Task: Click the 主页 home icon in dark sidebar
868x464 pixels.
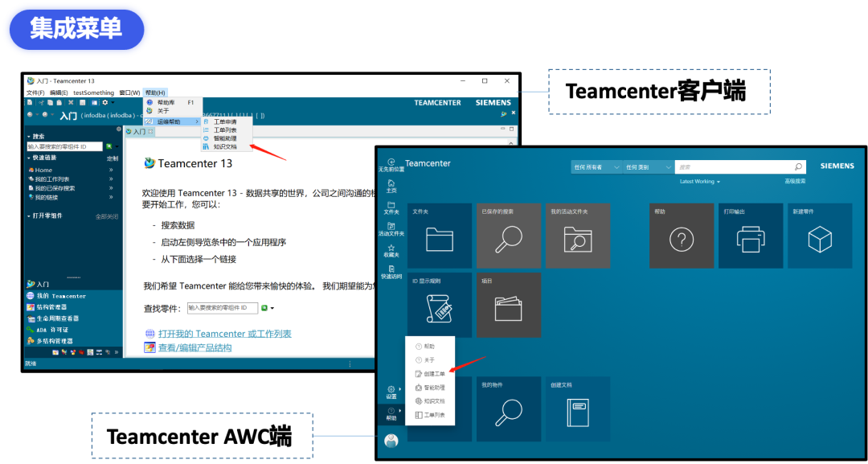Action: tap(391, 184)
